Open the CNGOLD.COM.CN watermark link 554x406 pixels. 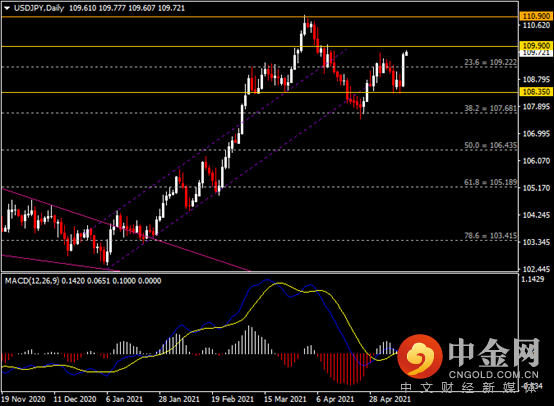(494, 375)
